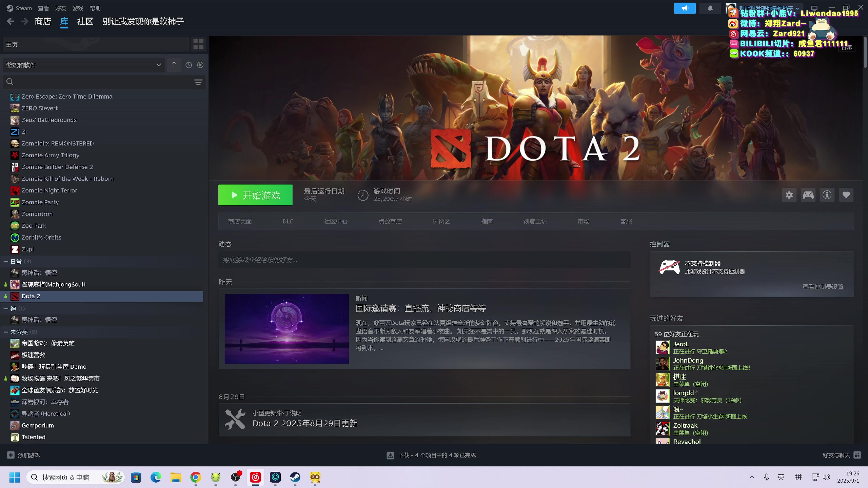Click the Steam back navigation arrow

coord(10,22)
